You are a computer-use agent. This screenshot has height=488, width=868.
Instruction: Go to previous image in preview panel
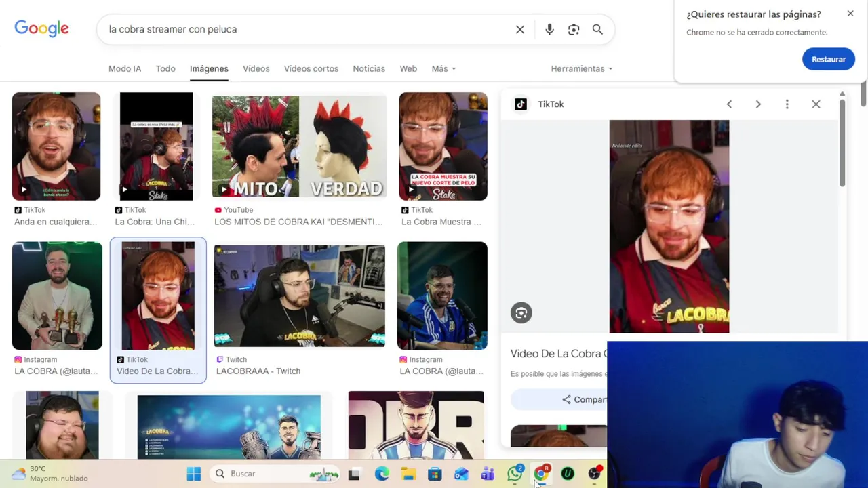coord(729,104)
